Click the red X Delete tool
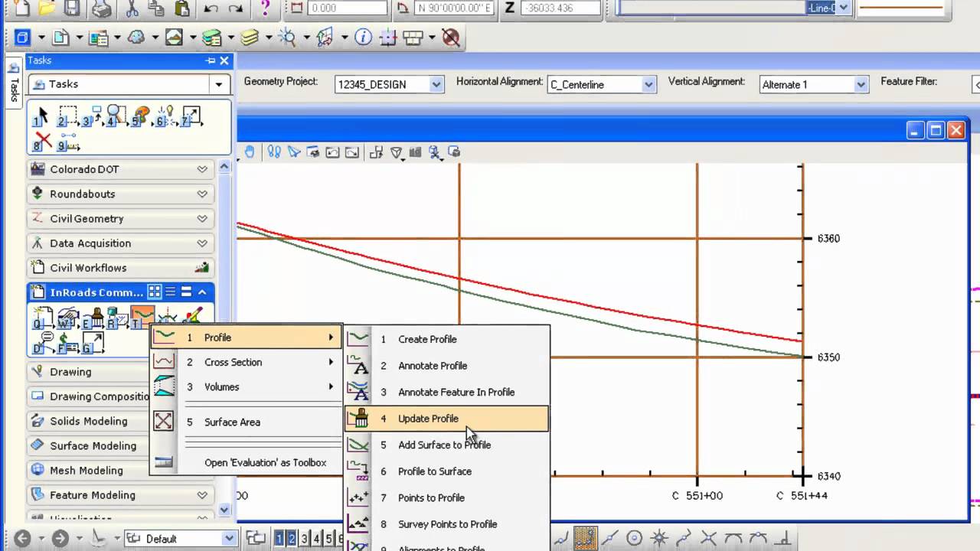 tap(42, 141)
